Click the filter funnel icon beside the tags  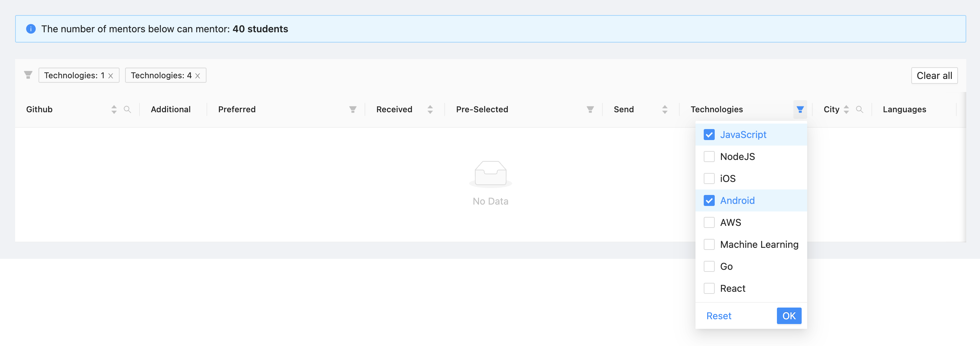(28, 75)
